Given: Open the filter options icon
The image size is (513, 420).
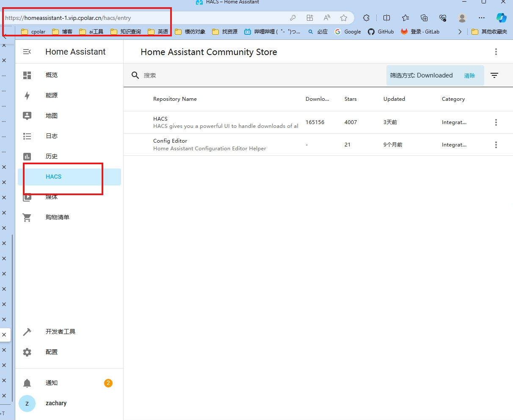Looking at the screenshot, I should [x=494, y=75].
